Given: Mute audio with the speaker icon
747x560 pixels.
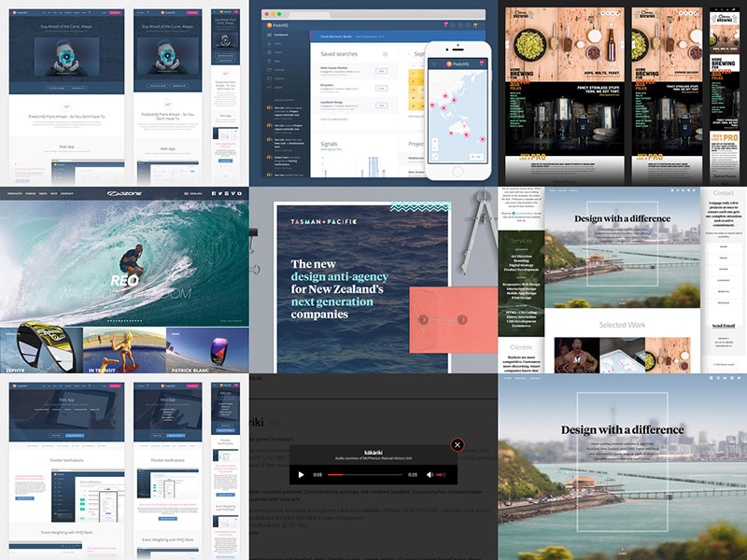Looking at the screenshot, I should point(430,474).
